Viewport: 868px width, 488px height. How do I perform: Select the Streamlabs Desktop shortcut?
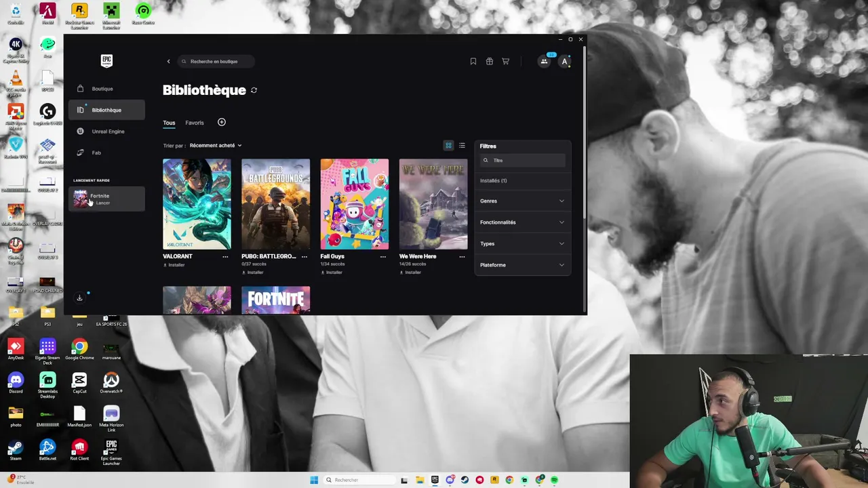(x=47, y=385)
